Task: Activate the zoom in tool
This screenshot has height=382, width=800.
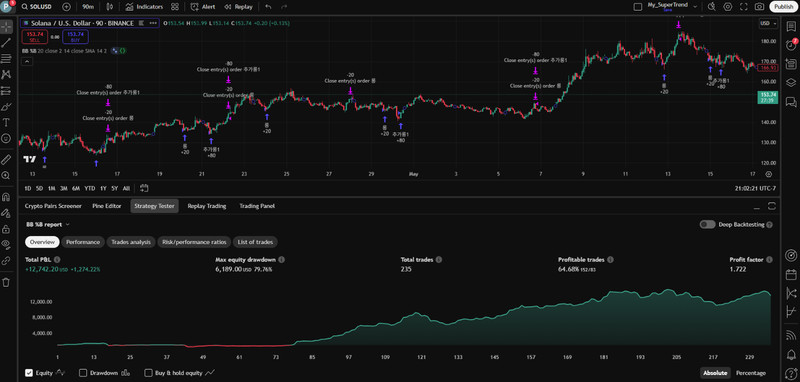Action: [x=6, y=175]
